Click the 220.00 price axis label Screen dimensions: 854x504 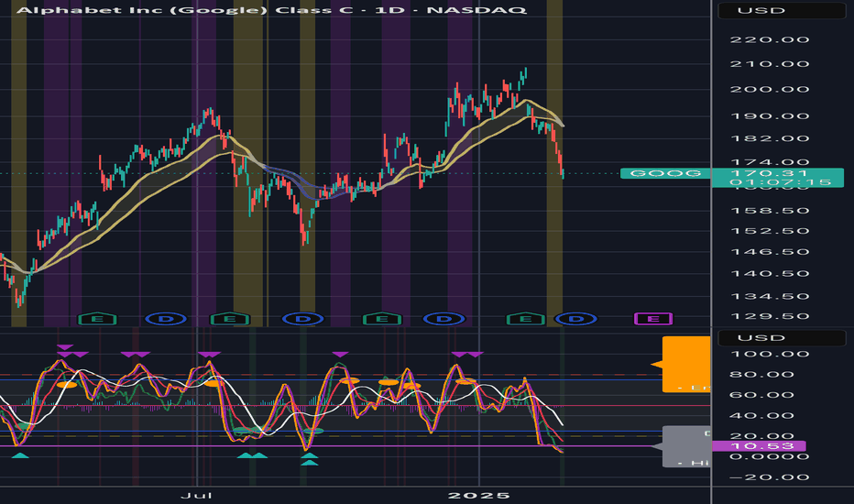click(770, 39)
